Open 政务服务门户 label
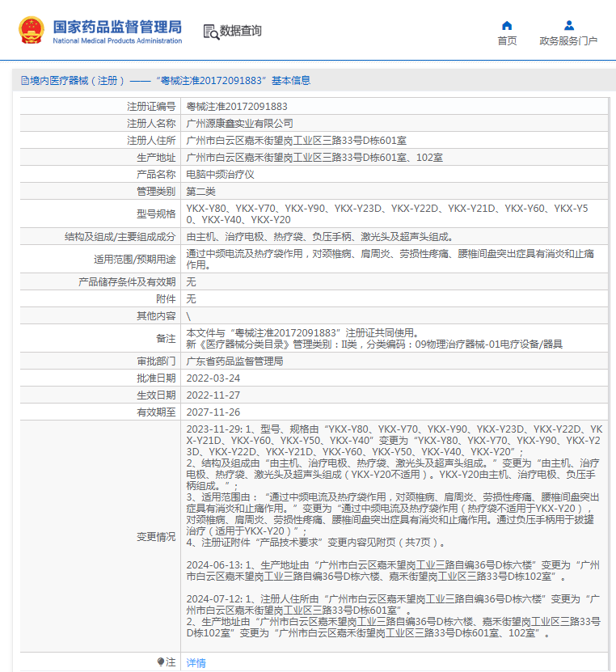 pos(568,40)
